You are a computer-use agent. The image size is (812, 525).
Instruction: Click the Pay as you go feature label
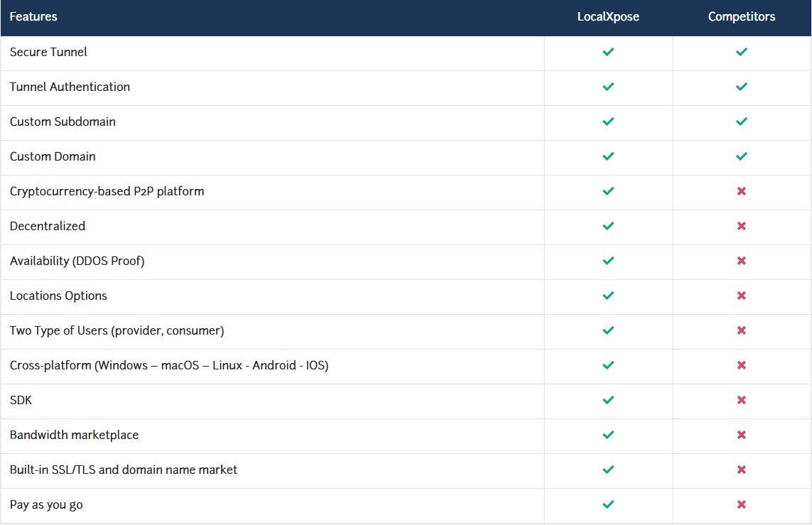coord(46,504)
